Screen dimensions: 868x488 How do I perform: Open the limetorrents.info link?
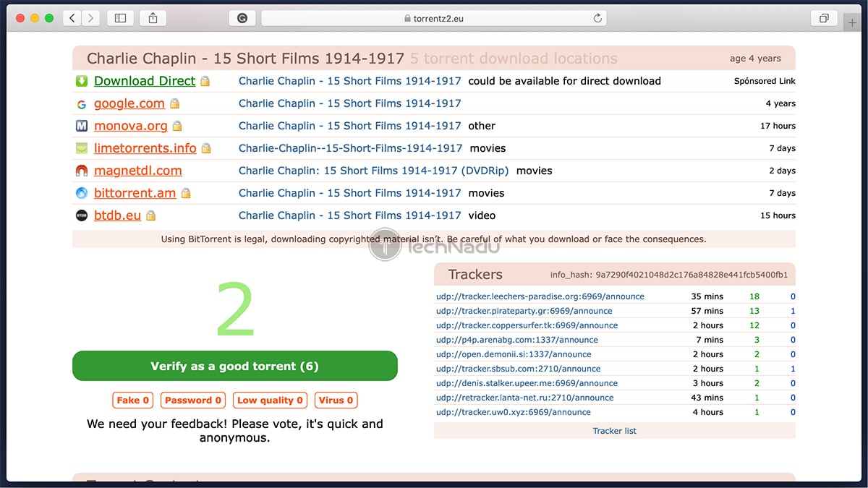145,148
